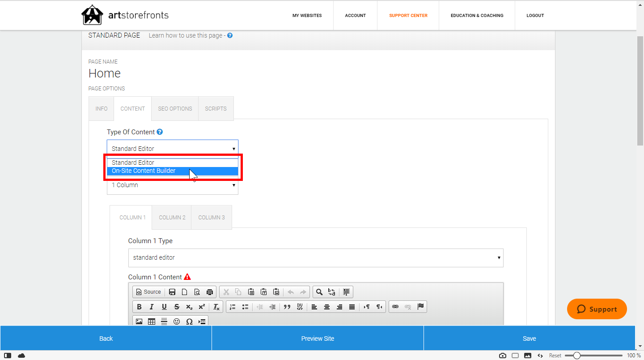Screen dimensions: 644x360
Task: Click the Create Div Container icon
Action: [300, 307]
